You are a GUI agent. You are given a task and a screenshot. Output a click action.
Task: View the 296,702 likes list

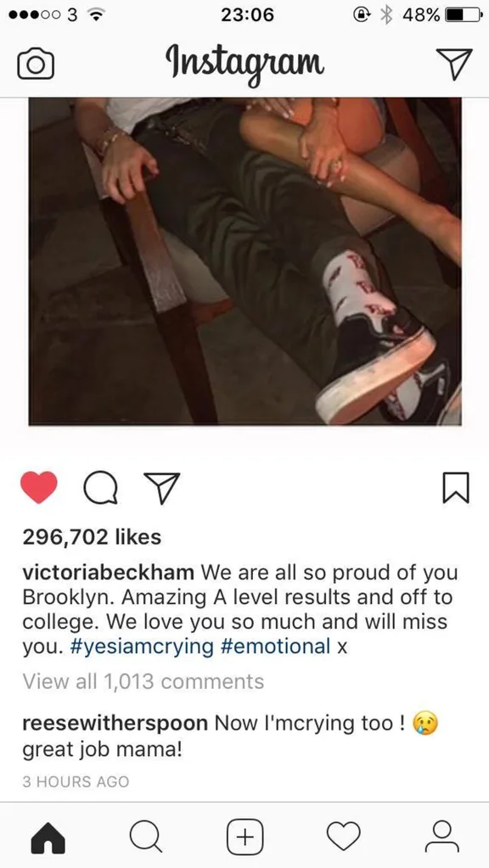click(x=92, y=536)
